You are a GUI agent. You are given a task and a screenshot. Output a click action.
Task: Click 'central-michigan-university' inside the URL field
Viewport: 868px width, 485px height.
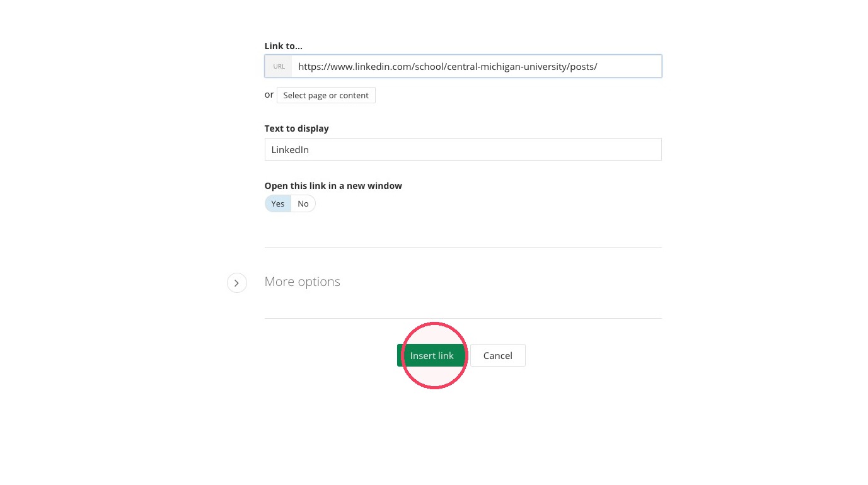point(506,66)
